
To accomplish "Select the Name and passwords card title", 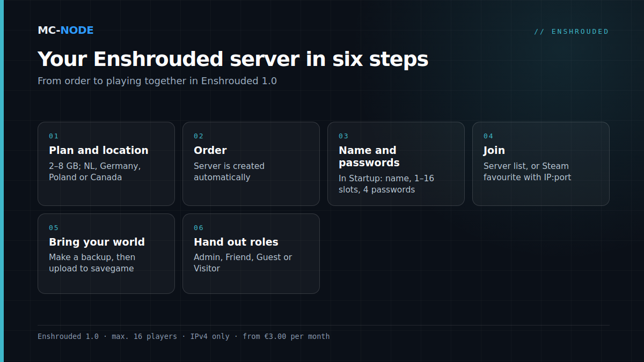I will 369,156.
